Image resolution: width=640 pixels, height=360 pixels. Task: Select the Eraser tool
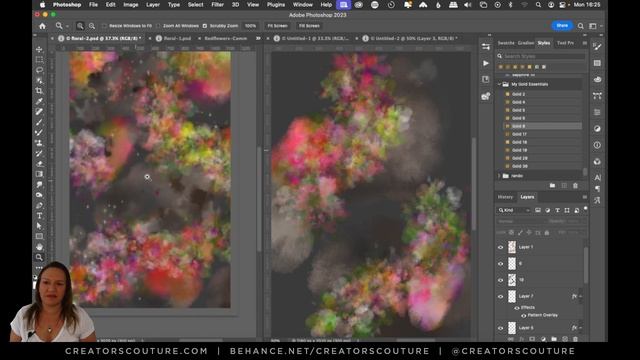point(39,164)
